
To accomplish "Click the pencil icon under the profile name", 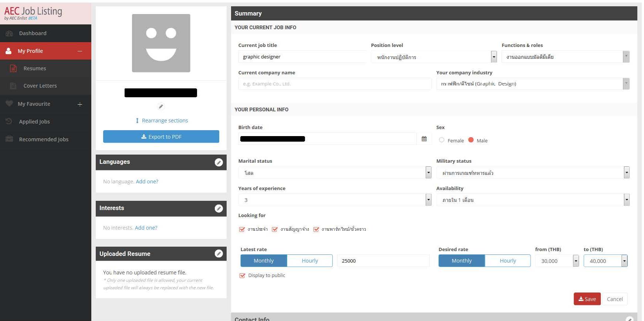I will pos(161,107).
